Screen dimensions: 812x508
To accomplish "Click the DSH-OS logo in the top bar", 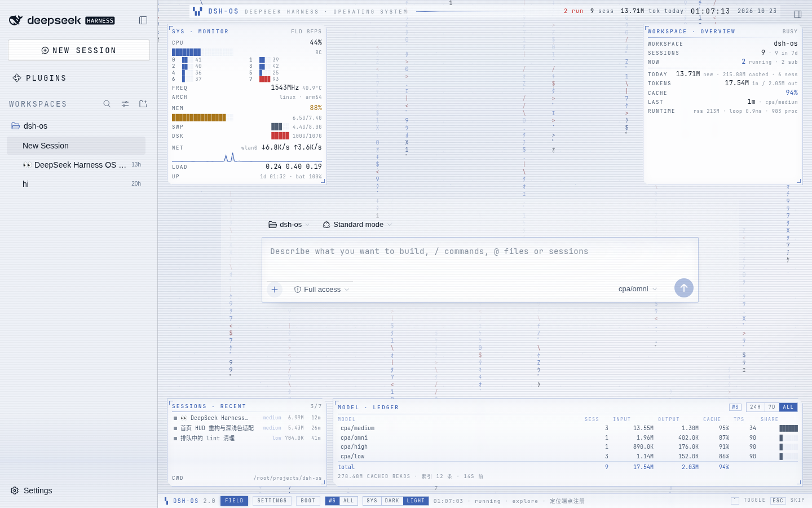I will click(197, 11).
